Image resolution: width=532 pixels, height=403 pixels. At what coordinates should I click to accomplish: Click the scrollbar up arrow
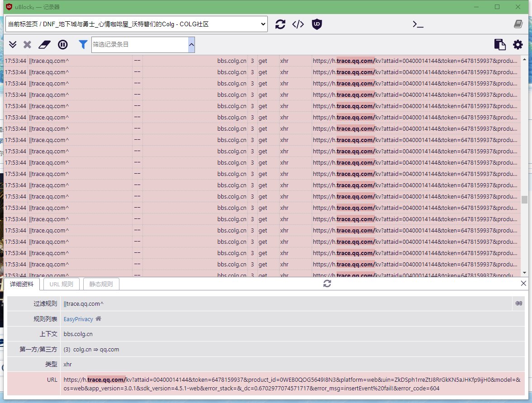[x=525, y=59]
